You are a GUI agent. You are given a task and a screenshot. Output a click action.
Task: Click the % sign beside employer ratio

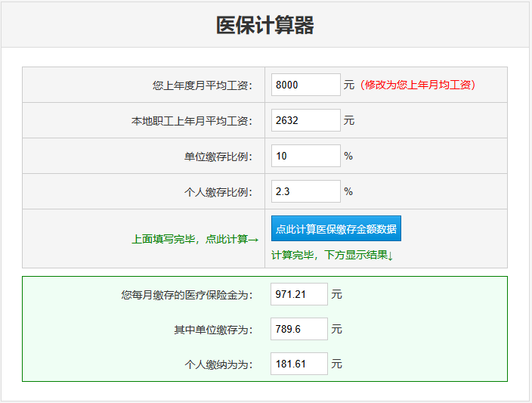click(348, 157)
